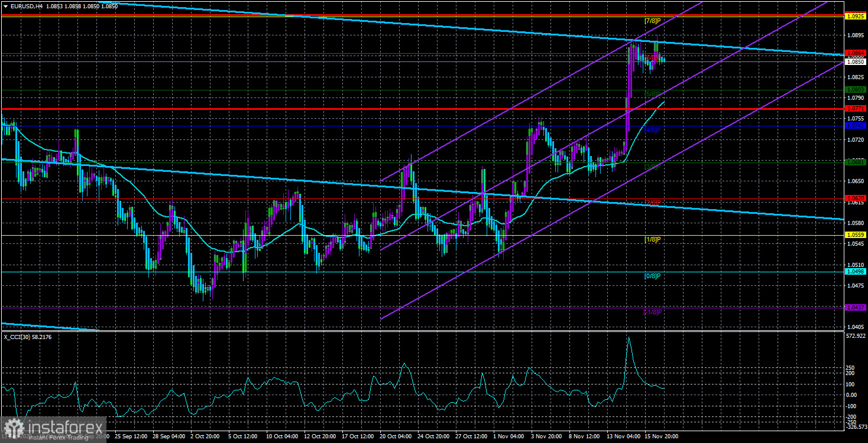Screen dimensions: 868x443
Task: Click the red 1.0771 price tag
Action: (x=856, y=109)
